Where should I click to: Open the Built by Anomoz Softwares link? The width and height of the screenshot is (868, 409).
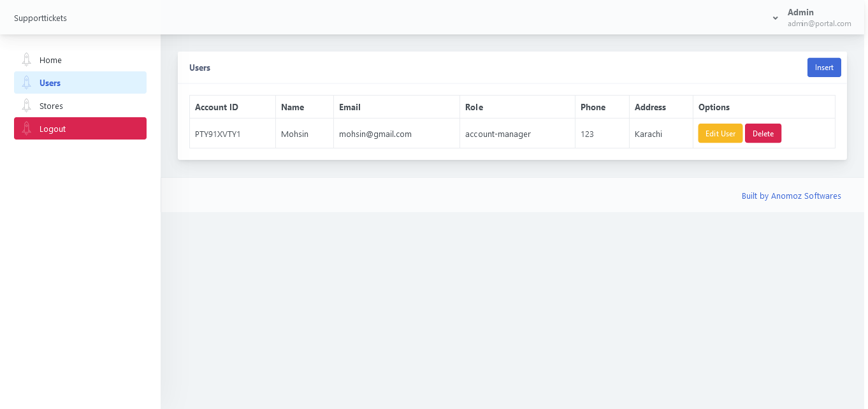coord(791,196)
